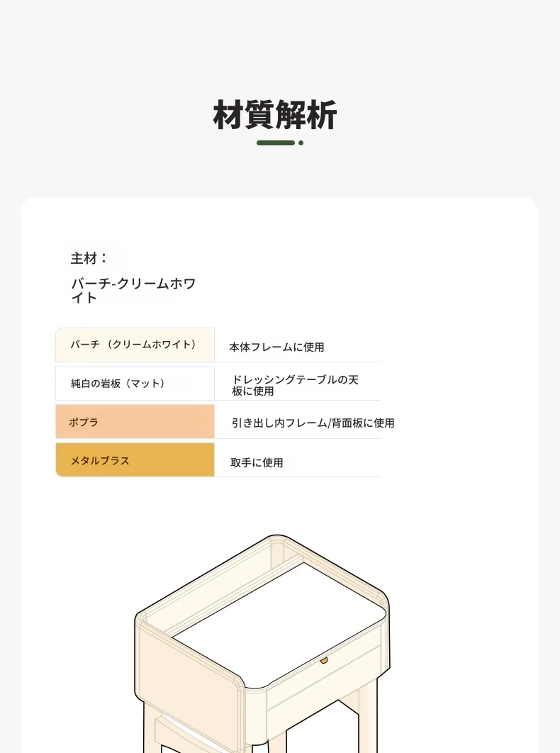Image resolution: width=560 pixels, height=753 pixels.
Task: Click the 取手に使用 description
Action: point(257,462)
